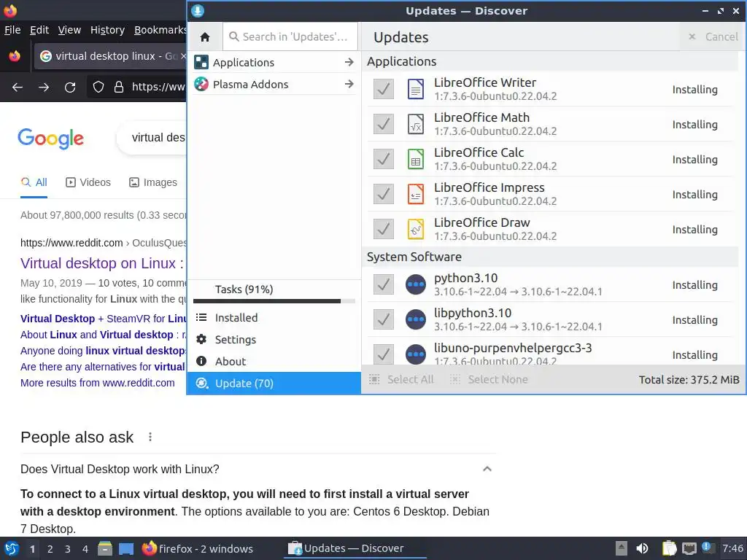Click the Settings gear icon in Discover
747x560 pixels.
point(201,339)
